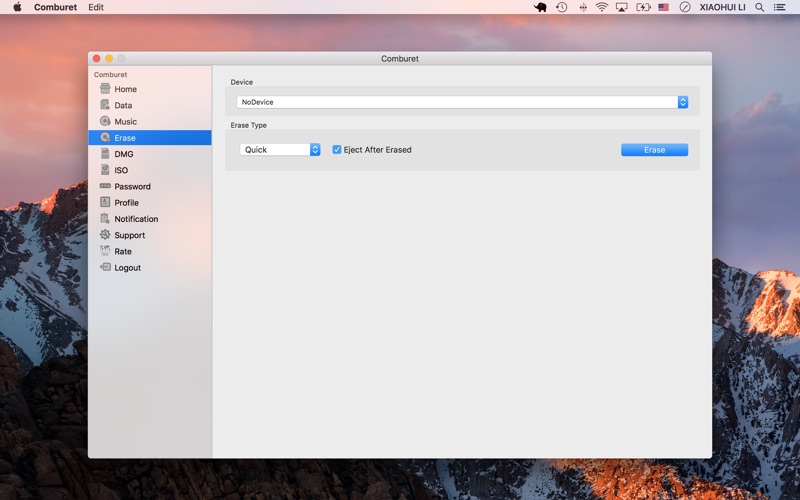Screen dimensions: 800x500
Task: Open Notification Center list icon
Action: [x=780, y=7]
